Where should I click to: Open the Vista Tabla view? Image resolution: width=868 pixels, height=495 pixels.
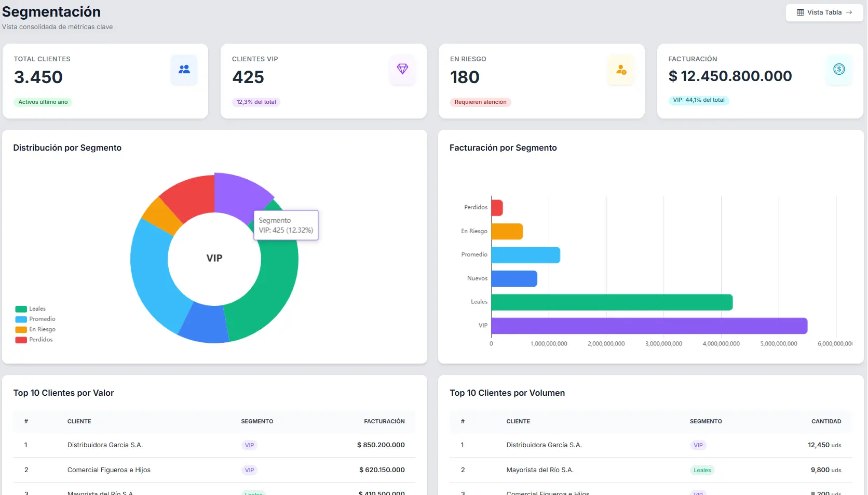pos(824,12)
